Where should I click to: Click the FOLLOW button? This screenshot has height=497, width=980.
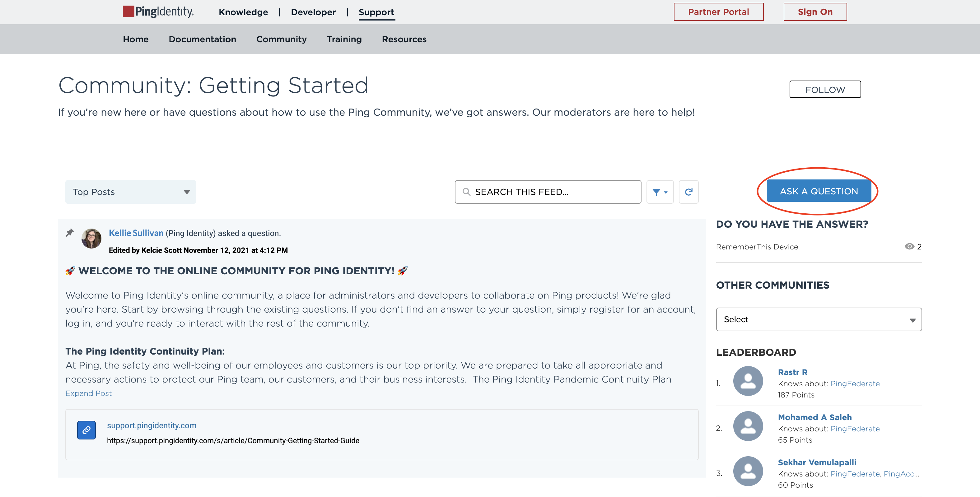point(825,89)
